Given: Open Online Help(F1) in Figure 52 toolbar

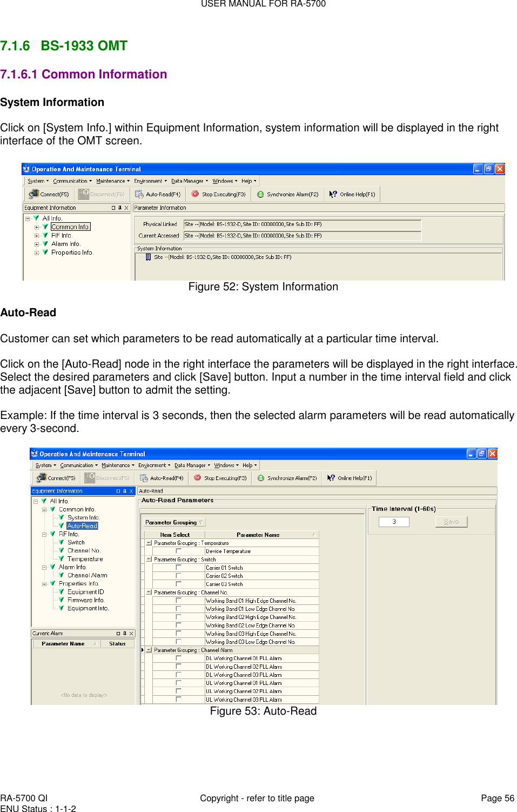Looking at the screenshot, I should [x=352, y=194].
